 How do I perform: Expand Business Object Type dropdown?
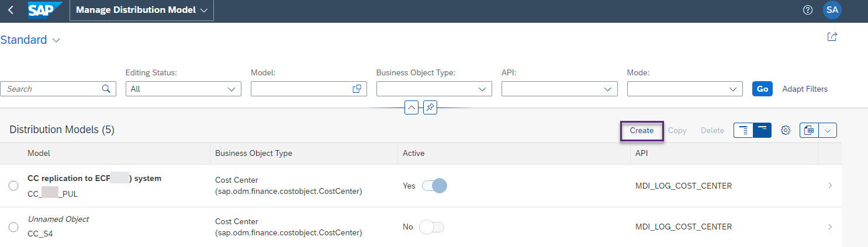(434, 89)
